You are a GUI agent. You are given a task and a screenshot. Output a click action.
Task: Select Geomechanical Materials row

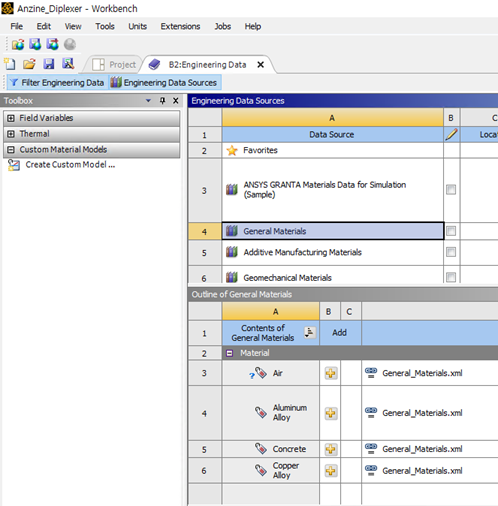coord(333,276)
